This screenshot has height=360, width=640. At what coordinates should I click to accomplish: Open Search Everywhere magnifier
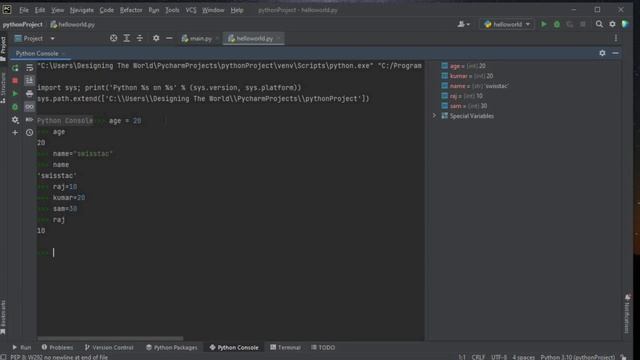(599, 24)
